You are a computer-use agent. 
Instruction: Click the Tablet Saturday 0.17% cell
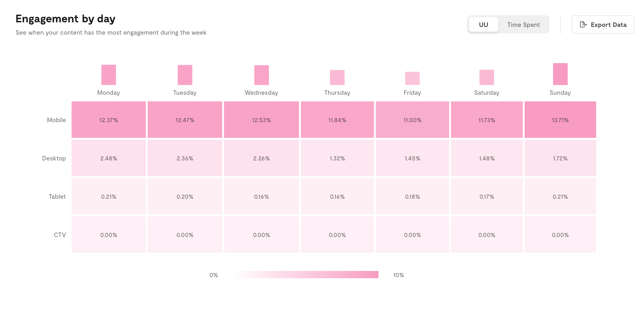coord(487,196)
